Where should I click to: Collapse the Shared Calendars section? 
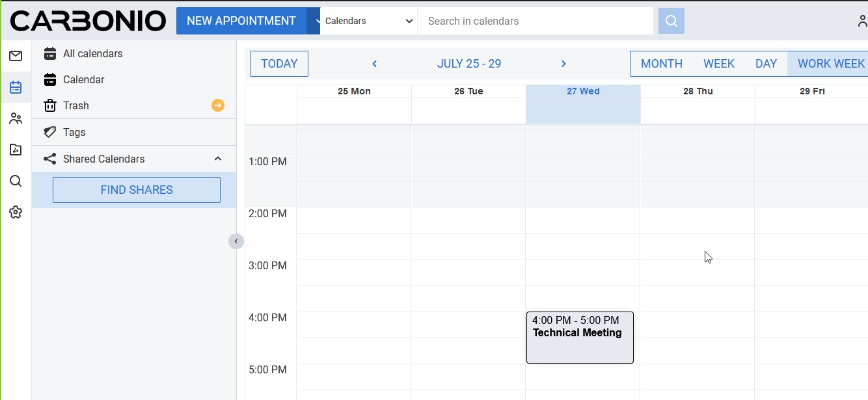pyautogui.click(x=218, y=159)
